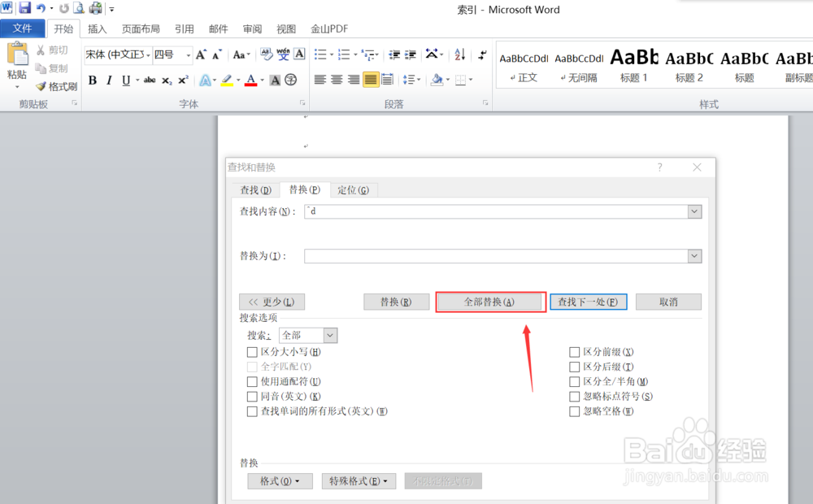Click the Sort A-Z icon
The height and width of the screenshot is (504, 813).
coord(459,54)
